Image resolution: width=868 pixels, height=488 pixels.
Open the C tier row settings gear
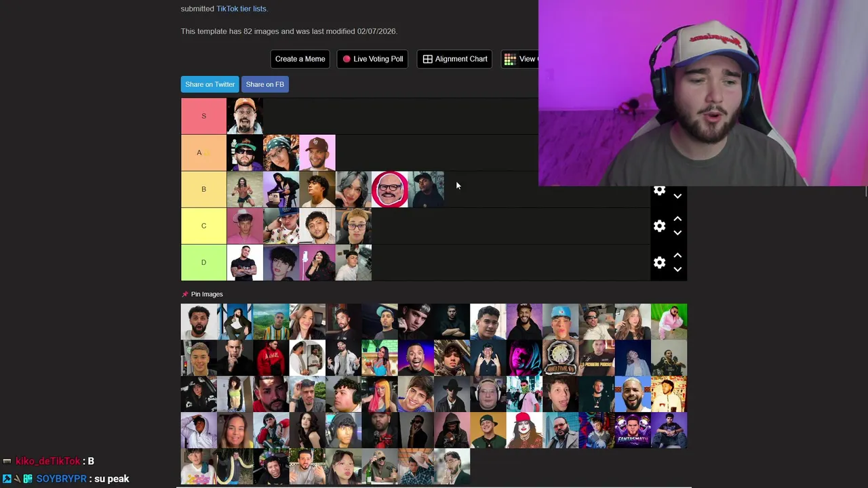click(x=659, y=226)
